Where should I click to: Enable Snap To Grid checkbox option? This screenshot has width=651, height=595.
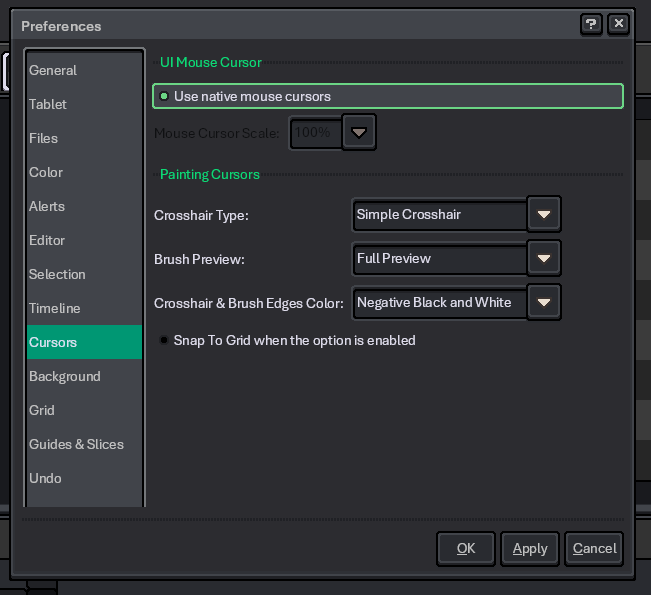164,341
